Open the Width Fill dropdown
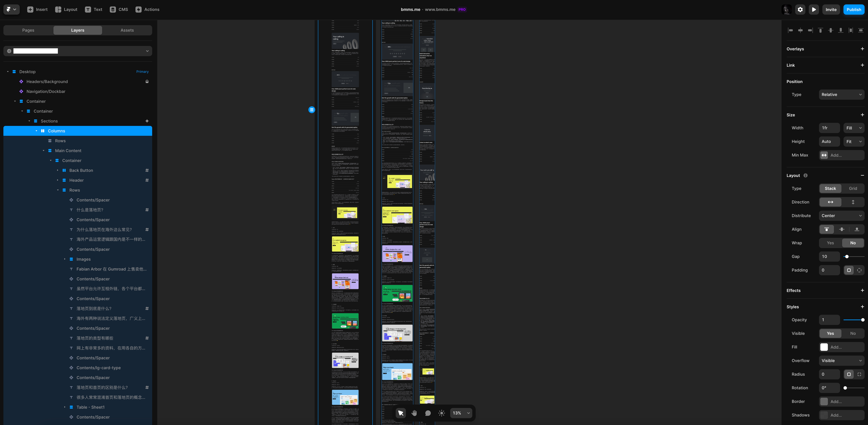This screenshot has width=868, height=425. click(854, 128)
